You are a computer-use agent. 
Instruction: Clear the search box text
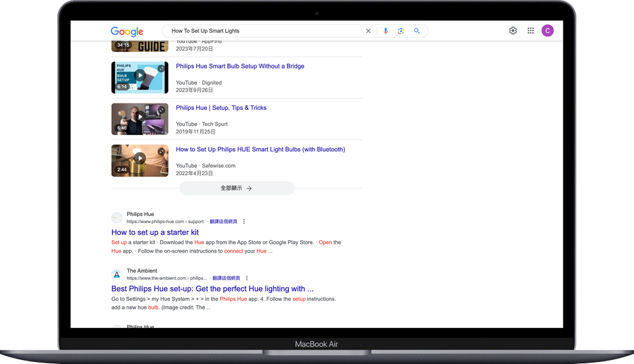368,31
